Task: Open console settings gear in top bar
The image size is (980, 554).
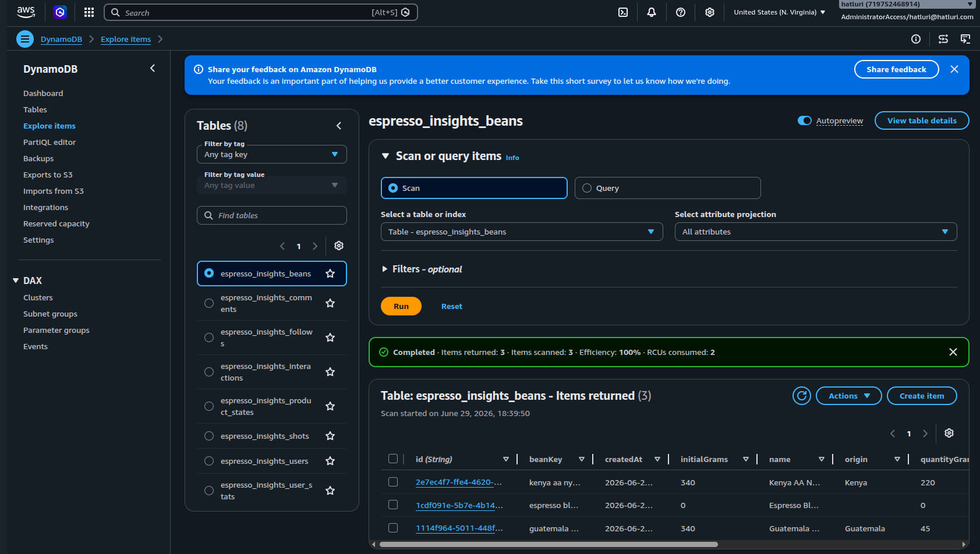Action: click(710, 12)
